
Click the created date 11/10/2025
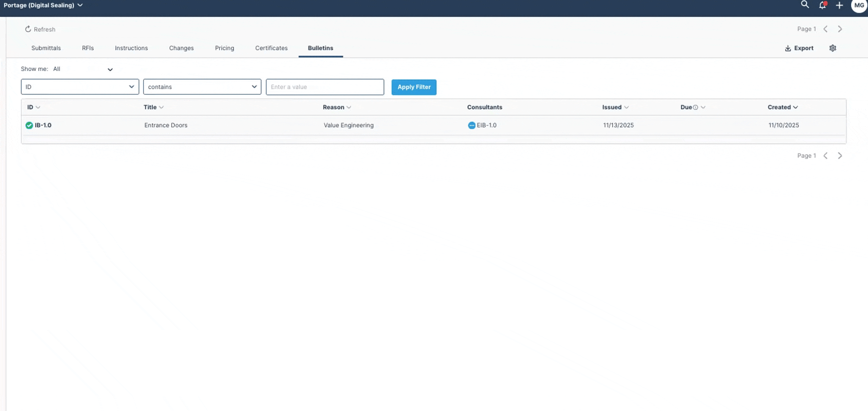pyautogui.click(x=784, y=125)
